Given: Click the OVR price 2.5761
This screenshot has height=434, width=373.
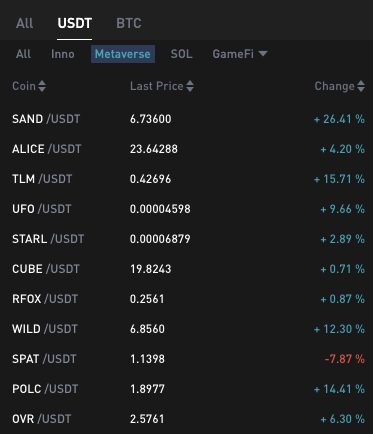Looking at the screenshot, I should click(147, 419).
